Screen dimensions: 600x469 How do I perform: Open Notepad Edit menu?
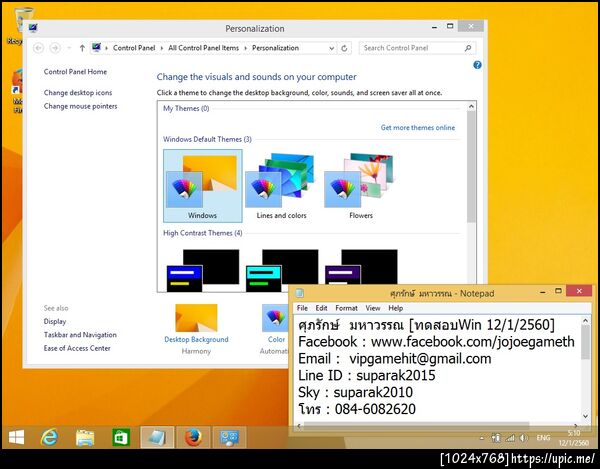(321, 308)
